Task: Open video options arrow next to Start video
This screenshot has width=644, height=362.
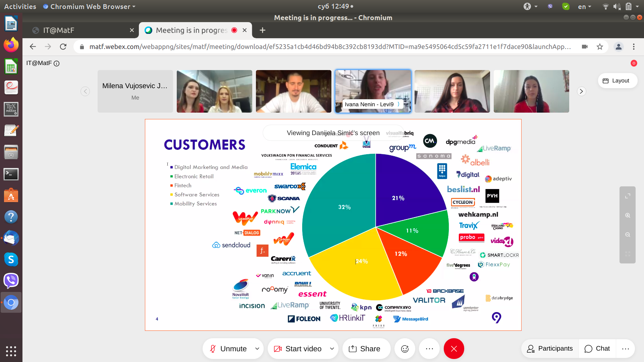Action: click(332, 349)
